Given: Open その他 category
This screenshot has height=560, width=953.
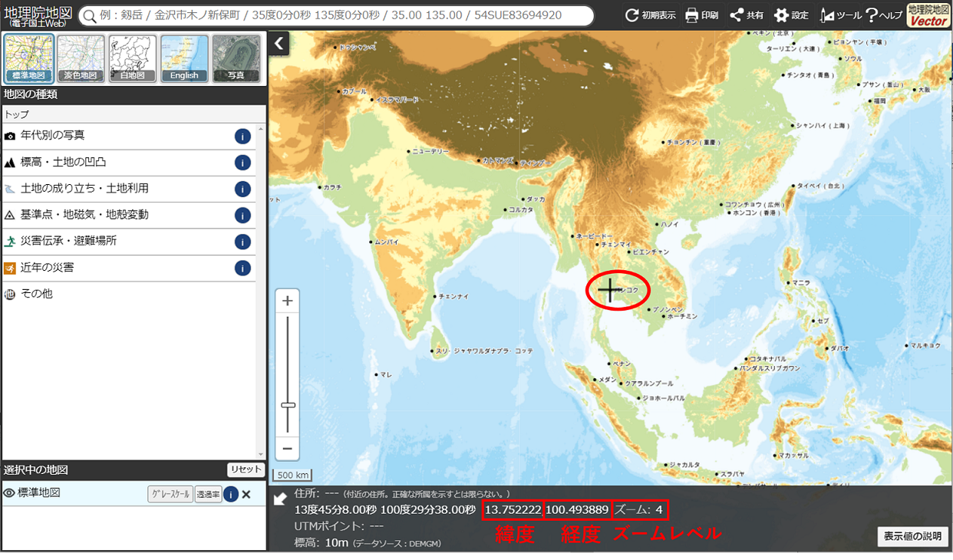Looking at the screenshot, I should [129, 294].
